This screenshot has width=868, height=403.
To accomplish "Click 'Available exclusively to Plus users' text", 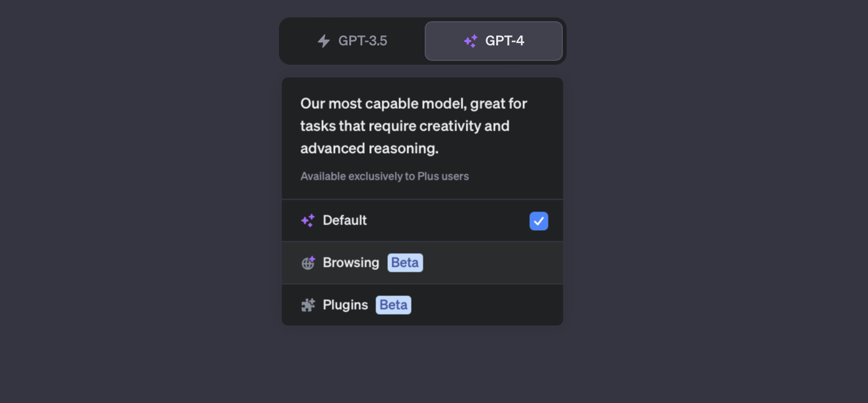I will 385,177.
